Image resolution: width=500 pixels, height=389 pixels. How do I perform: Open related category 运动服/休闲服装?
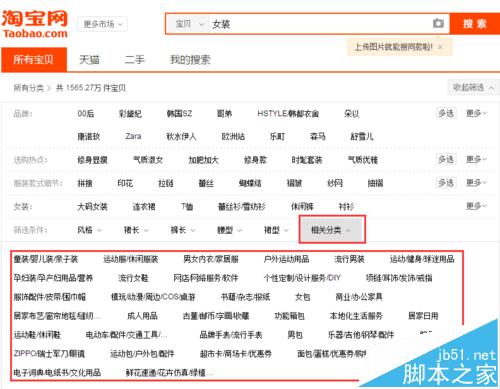[x=131, y=259]
